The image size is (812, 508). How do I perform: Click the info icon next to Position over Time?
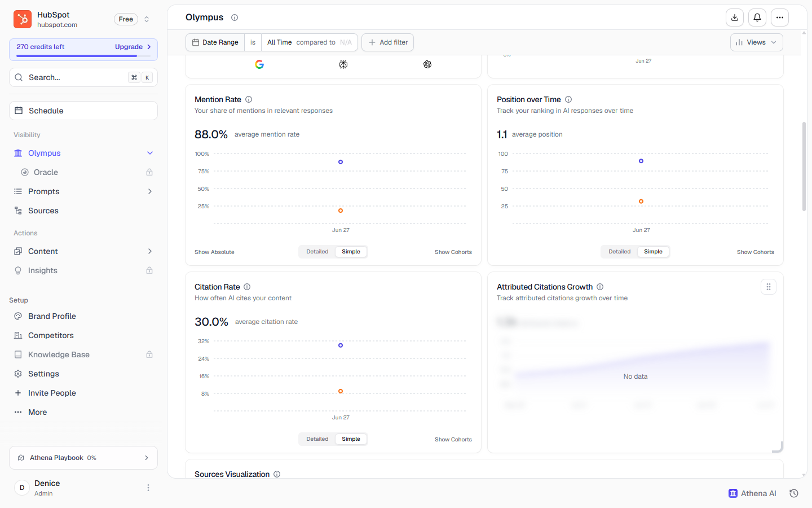pos(568,99)
